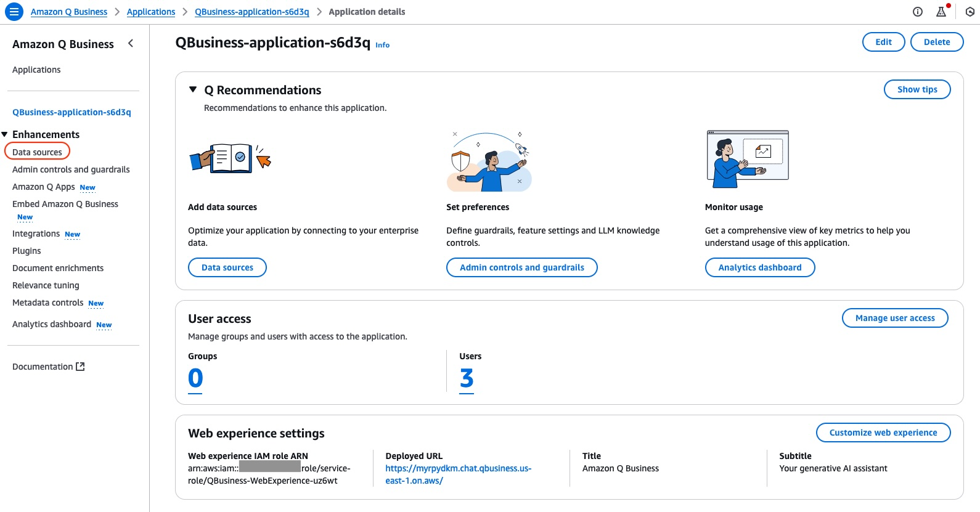Open Document enrichments in sidebar
The width and height of the screenshot is (980, 512).
click(58, 268)
